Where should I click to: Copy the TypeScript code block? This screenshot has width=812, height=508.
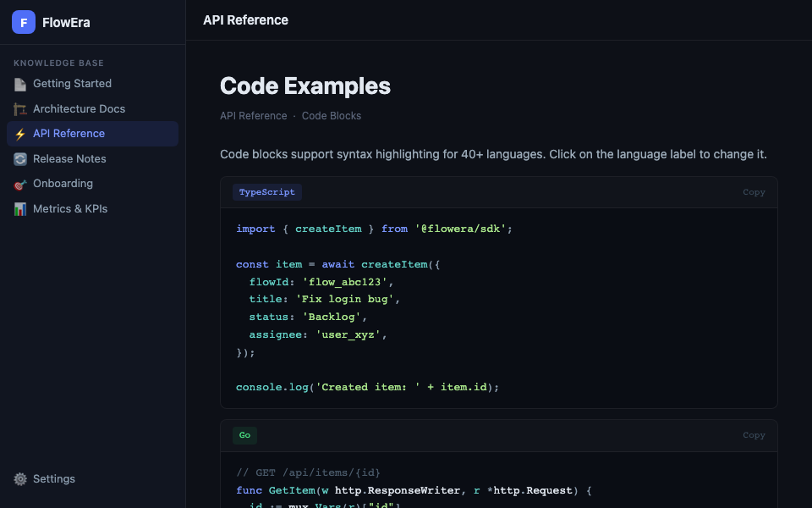pos(754,192)
